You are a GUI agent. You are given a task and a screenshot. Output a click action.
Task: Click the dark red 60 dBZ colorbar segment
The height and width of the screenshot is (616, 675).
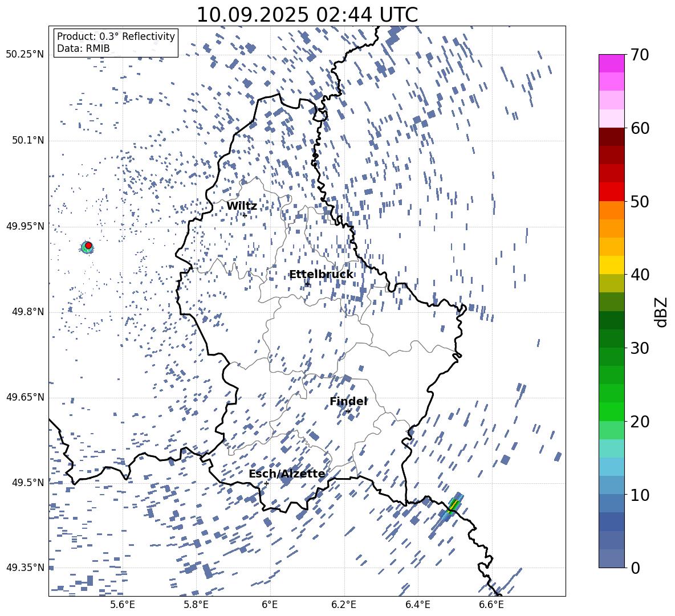[611, 137]
